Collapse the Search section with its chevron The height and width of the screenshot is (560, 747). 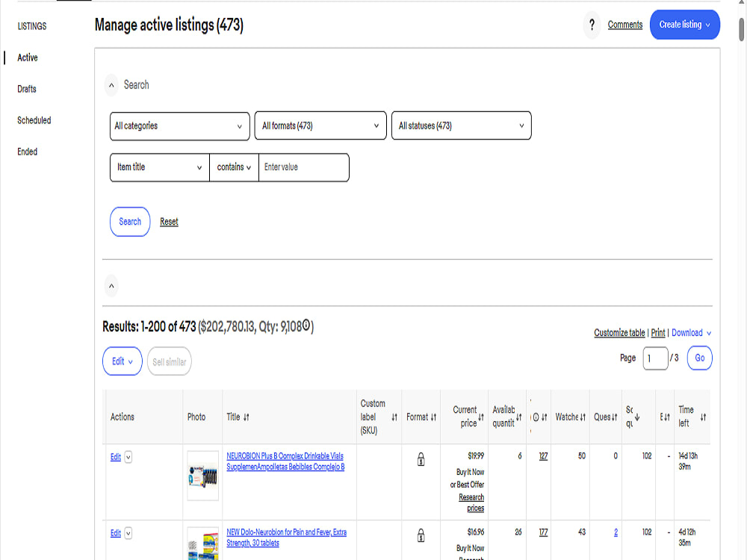111,84
